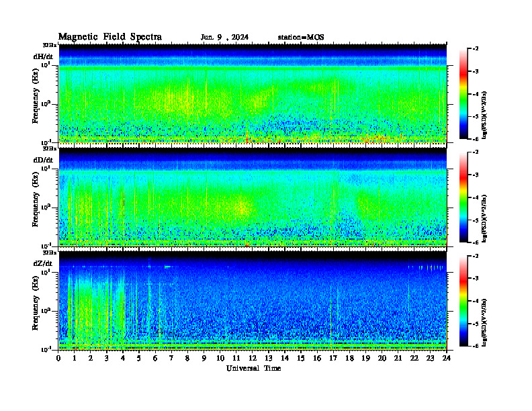Click the -6 value on the dH/dt color bar
This screenshot has height=411, width=532.
click(476, 139)
